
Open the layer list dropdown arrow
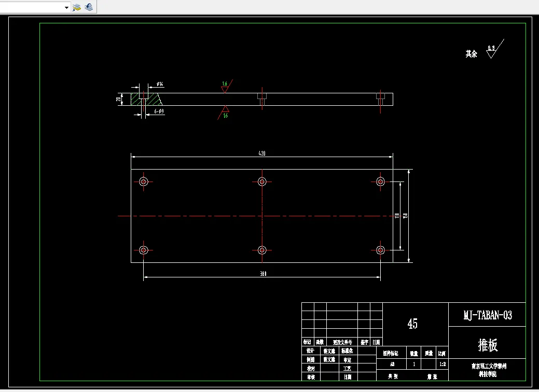[67, 8]
